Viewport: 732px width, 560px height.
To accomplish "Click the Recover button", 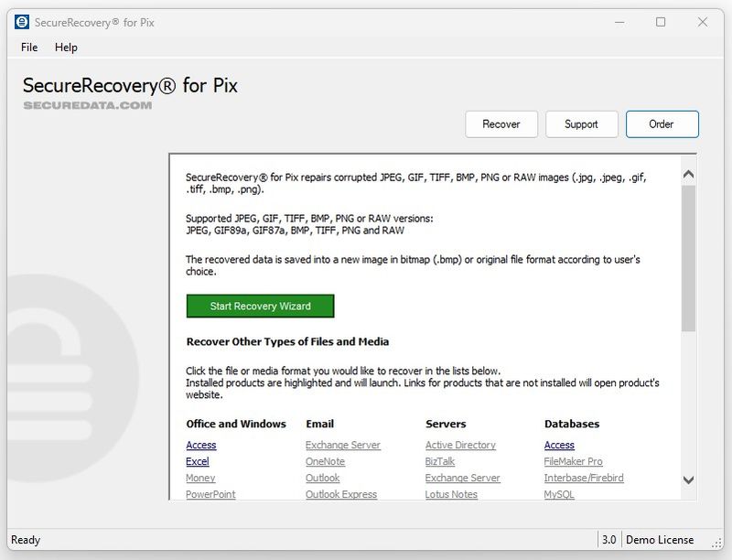I will click(x=501, y=124).
